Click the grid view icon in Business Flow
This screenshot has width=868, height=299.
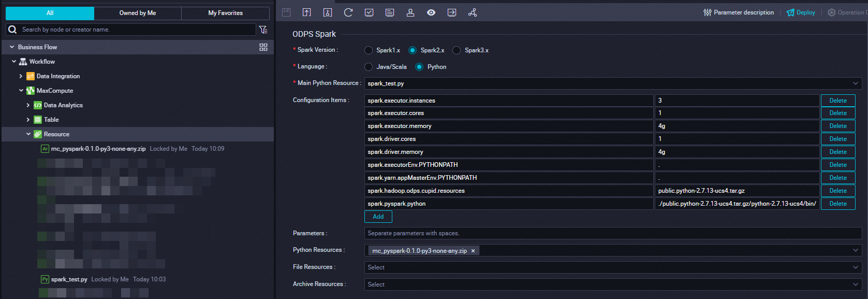pyautogui.click(x=263, y=47)
